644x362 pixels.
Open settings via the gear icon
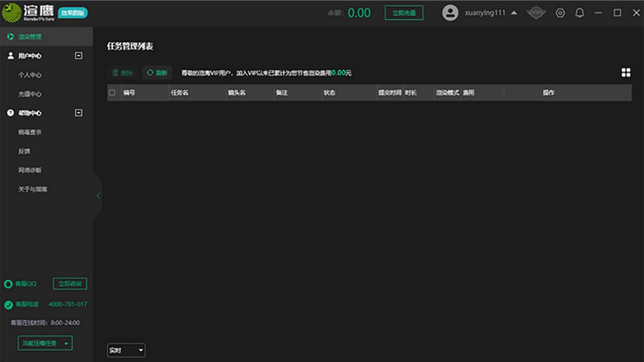[x=560, y=13]
